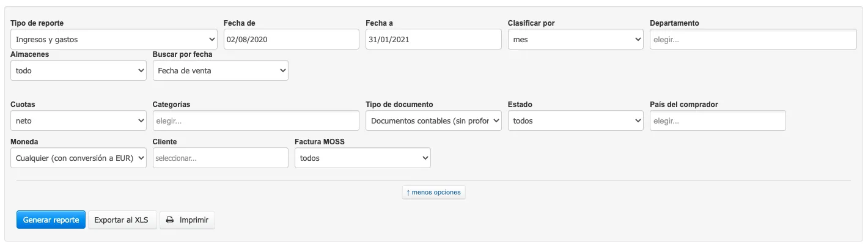Screen dimensions: 868x244
Task: Click the Tipo de documento label
Action: tap(399, 105)
